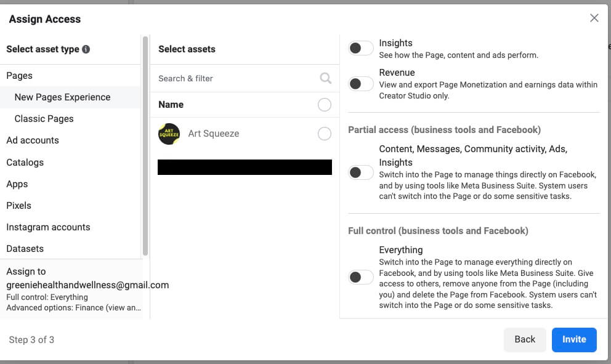Click the Everything permission label
Viewport: 611px width, 364px height.
pos(400,250)
